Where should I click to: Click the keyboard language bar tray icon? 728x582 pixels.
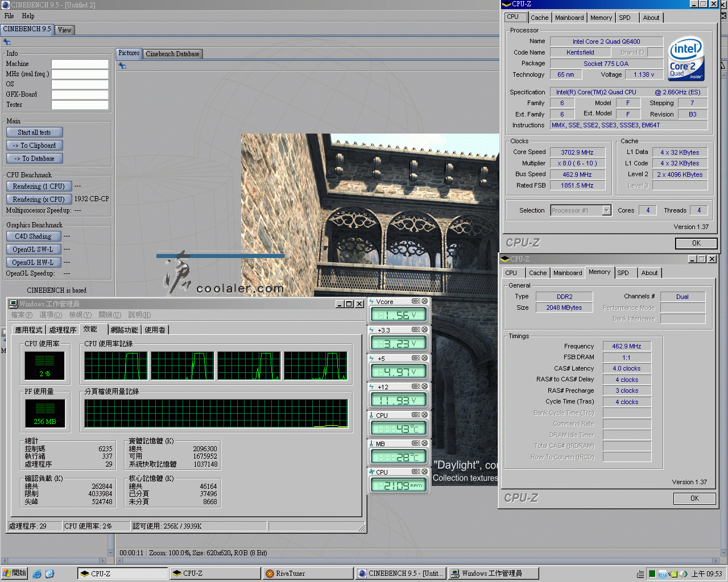(x=641, y=574)
